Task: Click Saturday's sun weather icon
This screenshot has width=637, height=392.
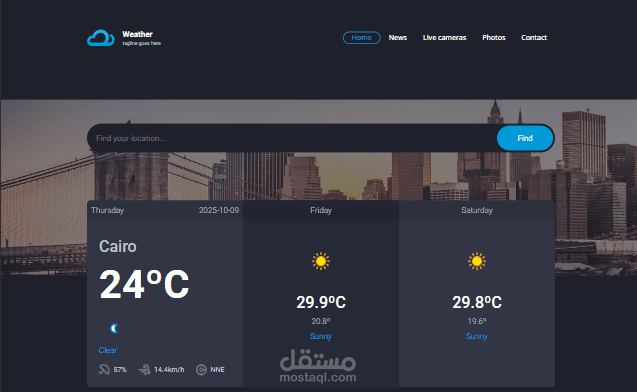Action: coord(477,261)
